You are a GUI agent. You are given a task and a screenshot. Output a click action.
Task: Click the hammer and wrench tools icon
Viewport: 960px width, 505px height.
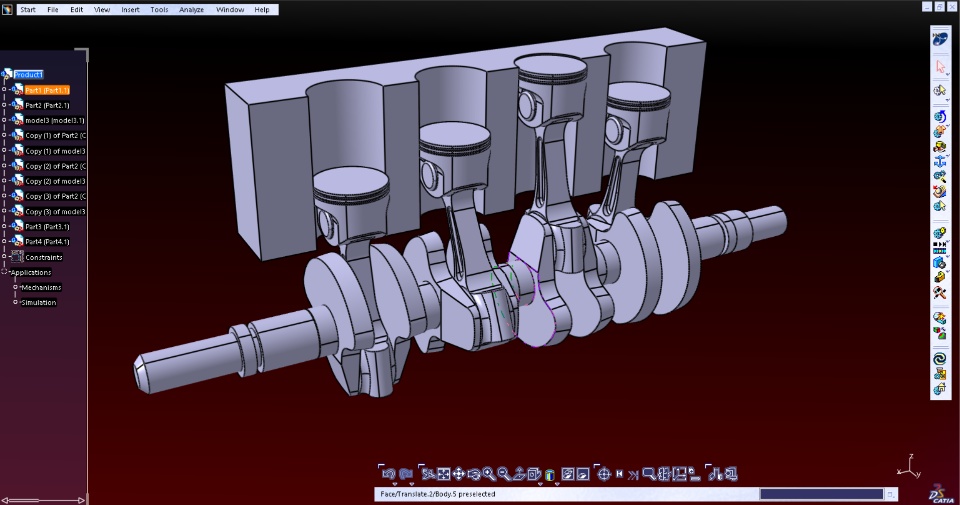(x=940, y=293)
